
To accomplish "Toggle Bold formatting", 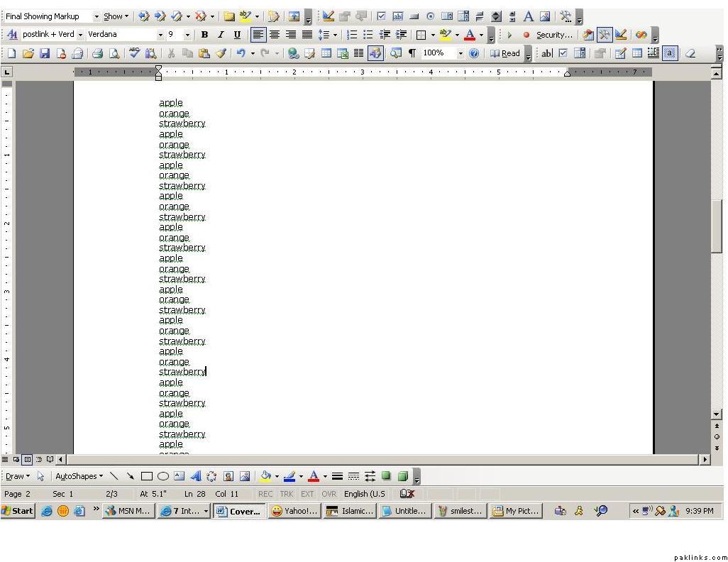I will point(204,35).
